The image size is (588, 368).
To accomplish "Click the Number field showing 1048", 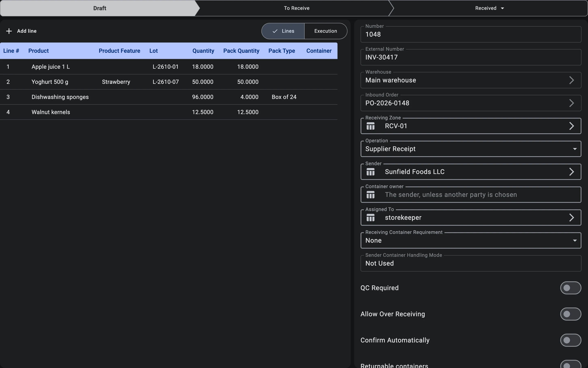I will point(471,34).
